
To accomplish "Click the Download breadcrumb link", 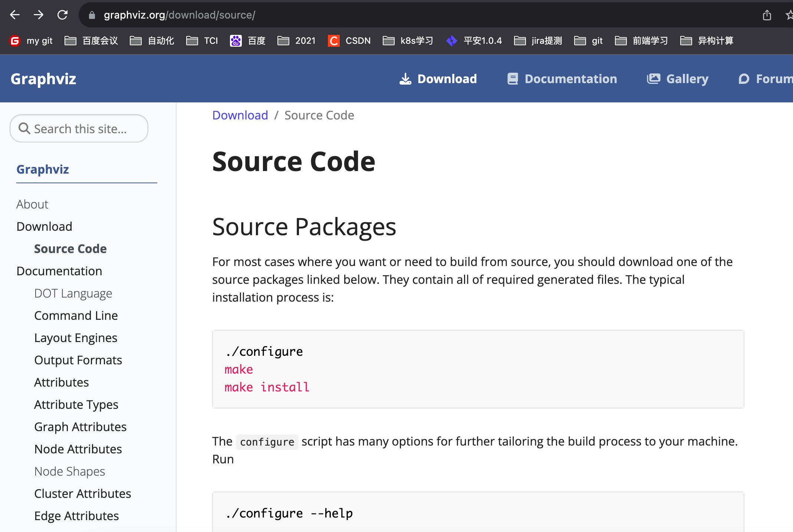I will pyautogui.click(x=240, y=115).
